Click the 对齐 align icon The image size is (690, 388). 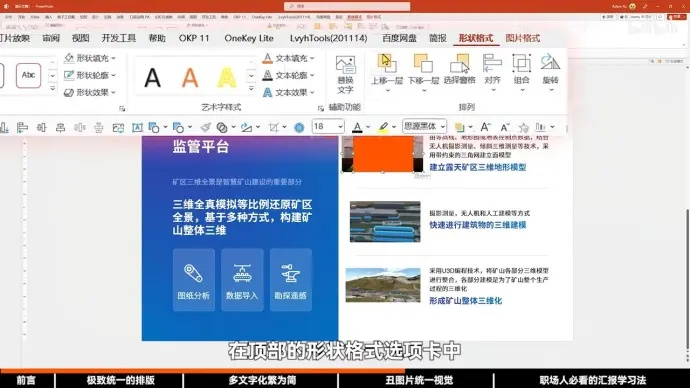tap(492, 64)
